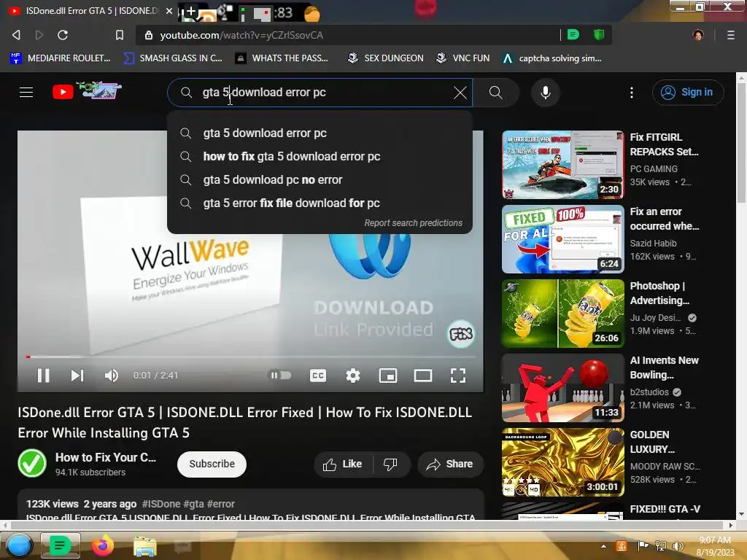
Task: Like the video
Action: [343, 464]
